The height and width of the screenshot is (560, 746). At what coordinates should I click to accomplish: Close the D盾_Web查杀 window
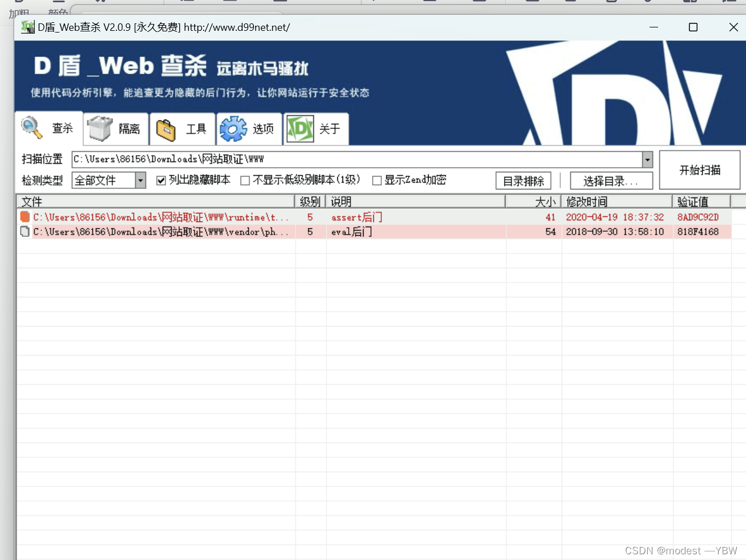click(x=733, y=27)
